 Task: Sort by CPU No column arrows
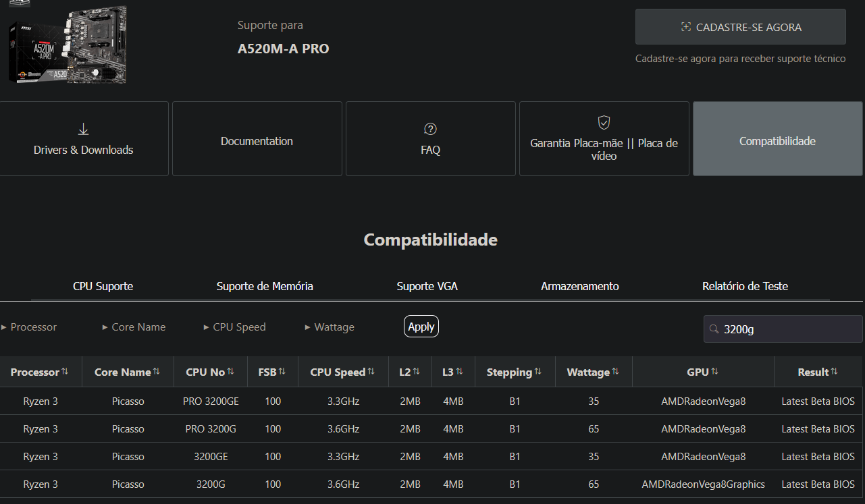pyautogui.click(x=231, y=372)
